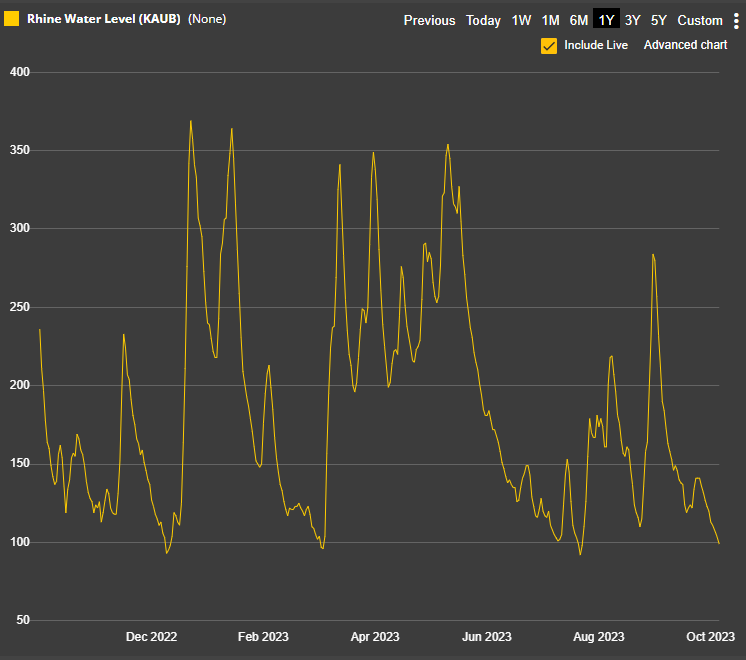Click the 250 y-axis label
This screenshot has height=660, width=746.
coord(20,307)
